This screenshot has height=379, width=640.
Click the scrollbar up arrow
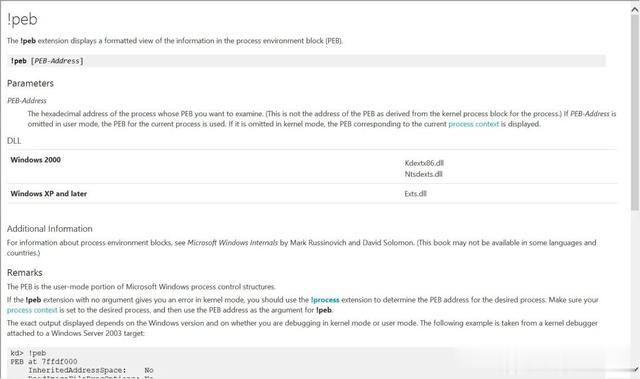click(x=635, y=10)
